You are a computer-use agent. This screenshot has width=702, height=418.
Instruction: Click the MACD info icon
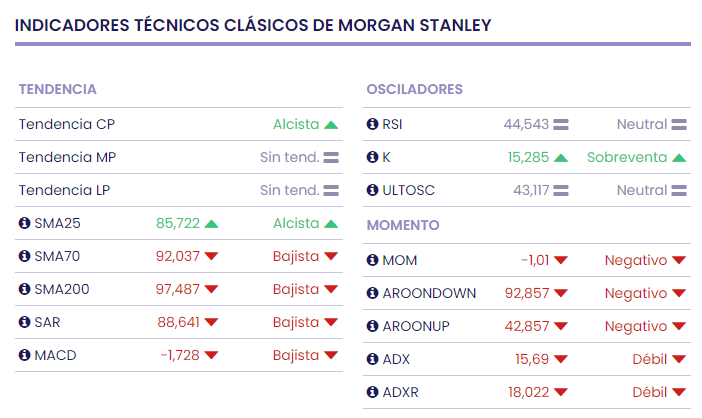pyautogui.click(x=25, y=356)
